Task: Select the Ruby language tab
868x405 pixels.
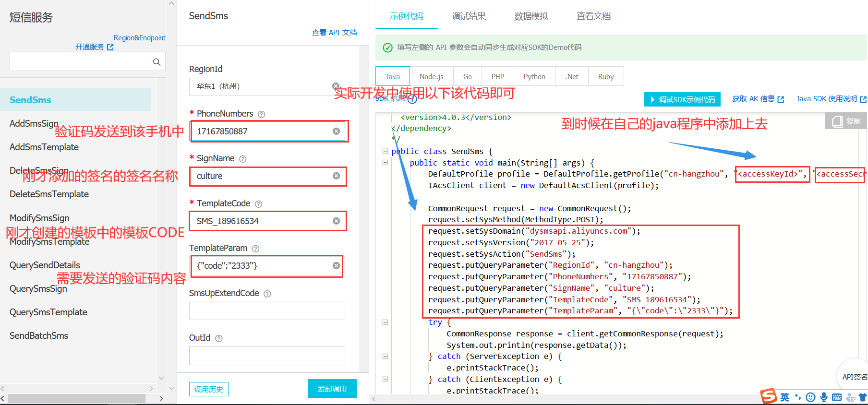Action: tap(606, 77)
